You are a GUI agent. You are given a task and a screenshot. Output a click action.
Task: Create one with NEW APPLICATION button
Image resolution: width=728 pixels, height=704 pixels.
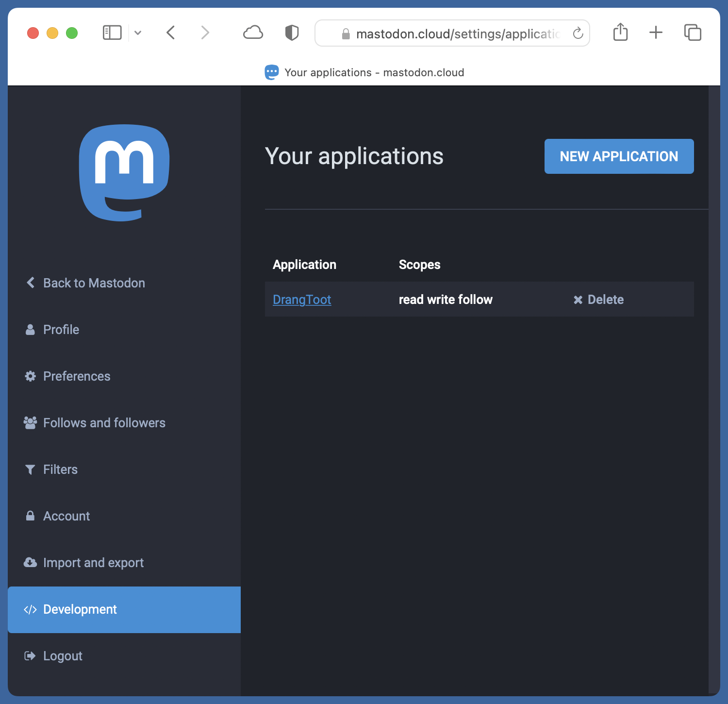[619, 156]
